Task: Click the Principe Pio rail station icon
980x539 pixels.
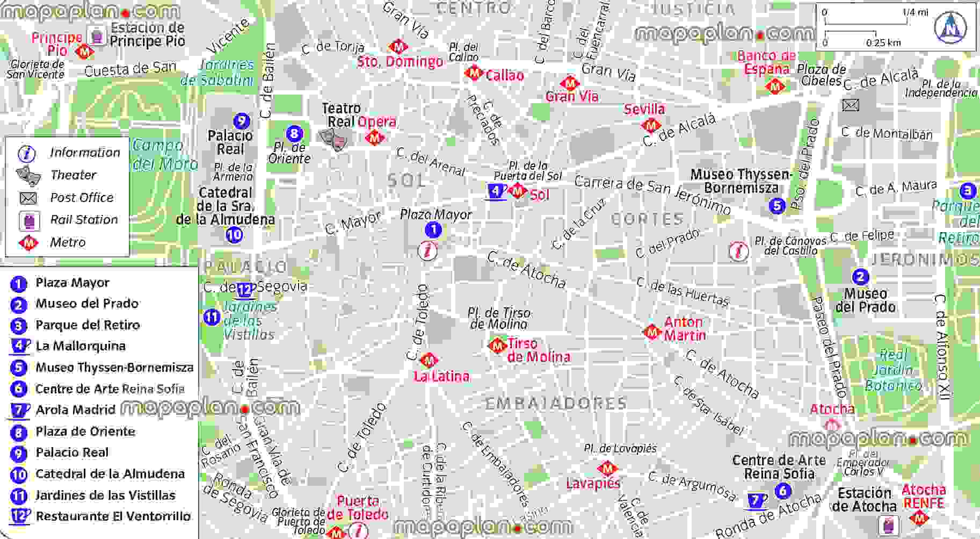Action: (97, 36)
